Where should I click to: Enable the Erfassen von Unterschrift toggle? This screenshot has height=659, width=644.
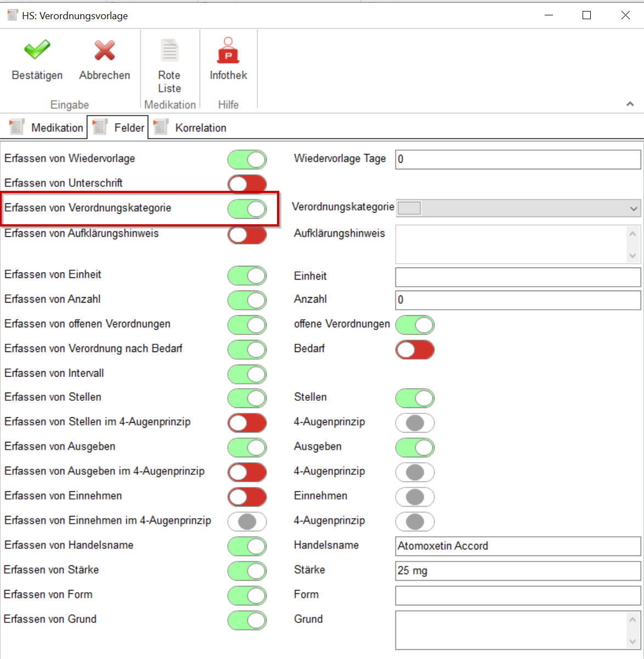[247, 184]
